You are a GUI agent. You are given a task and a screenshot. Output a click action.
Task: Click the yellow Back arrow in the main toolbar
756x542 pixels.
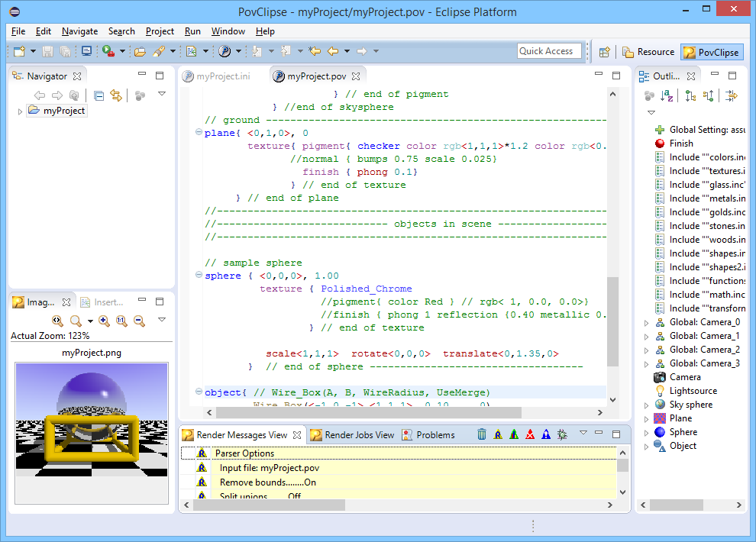pyautogui.click(x=333, y=51)
